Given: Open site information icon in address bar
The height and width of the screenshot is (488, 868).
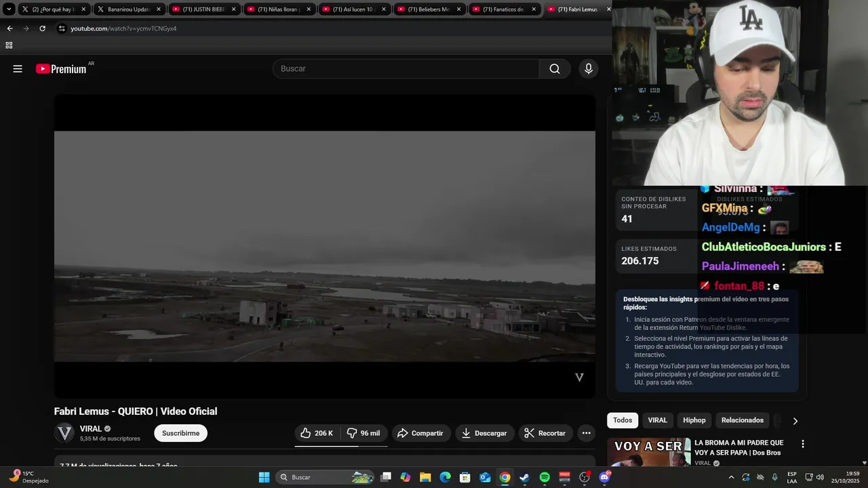Looking at the screenshot, I should (x=62, y=28).
